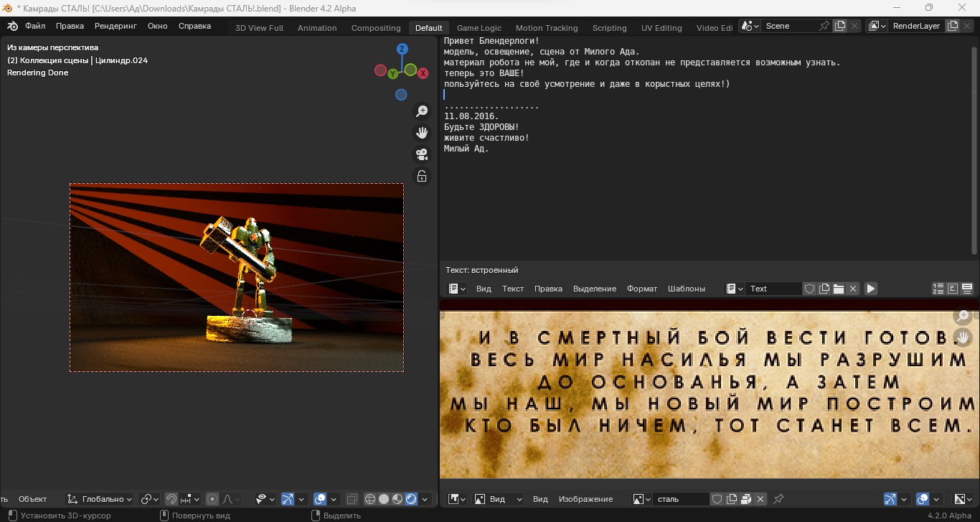Toggle proportional editing in the 3D viewport
The width and height of the screenshot is (980, 522).
212,499
